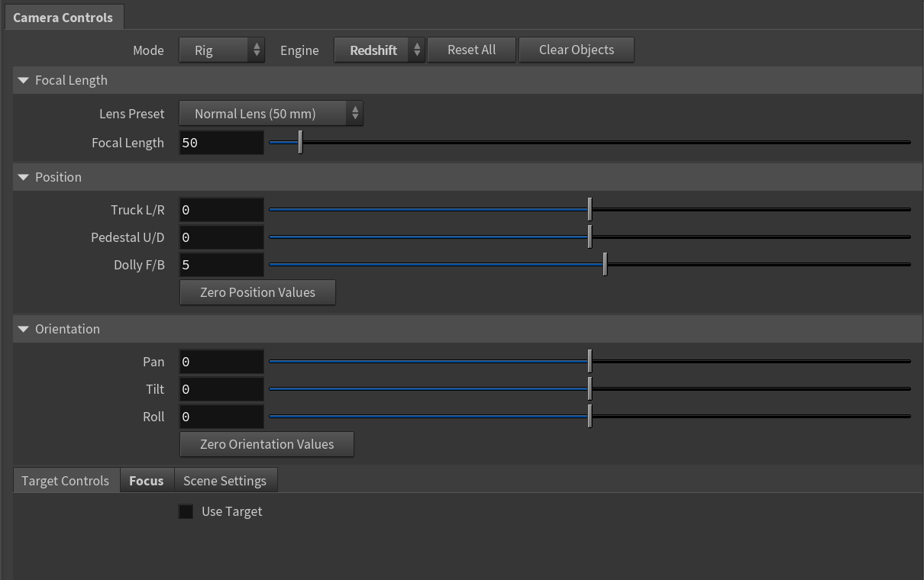Click the Truck L/R value field

221,210
